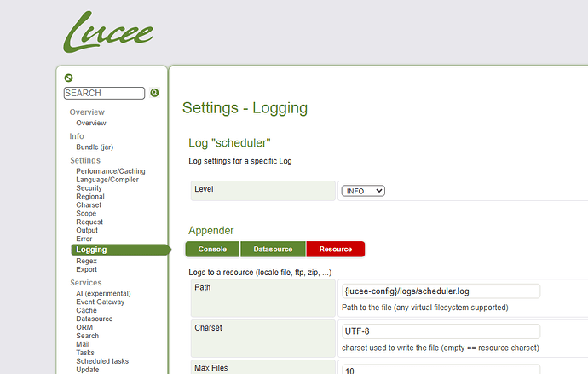Open Event Gateway service
The width and height of the screenshot is (588, 374).
point(100,302)
